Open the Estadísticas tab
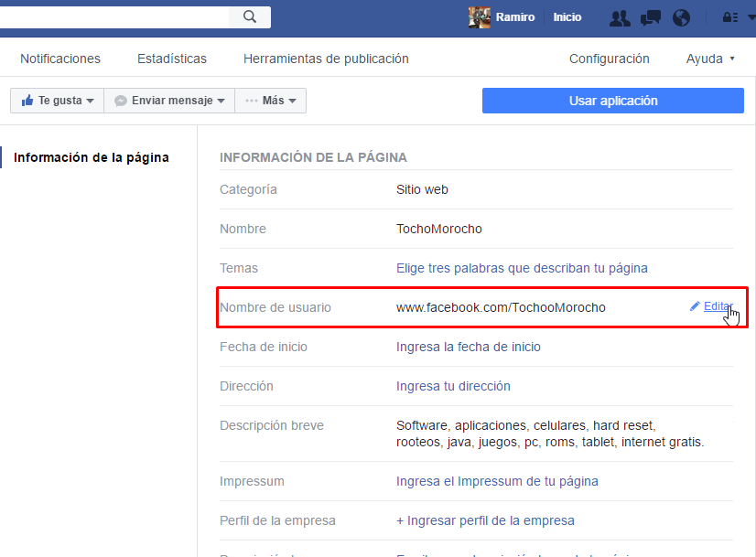 [x=172, y=59]
